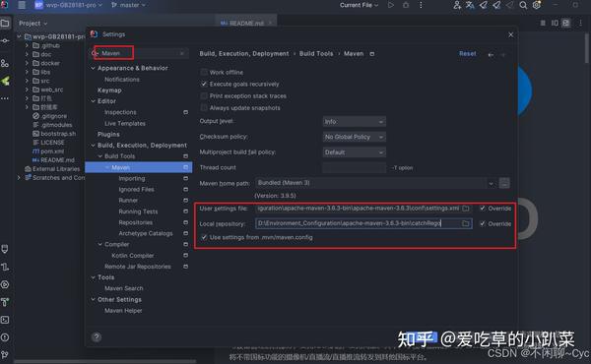
Task: Clear the Maven search field with the x icon
Action: pyautogui.click(x=182, y=53)
